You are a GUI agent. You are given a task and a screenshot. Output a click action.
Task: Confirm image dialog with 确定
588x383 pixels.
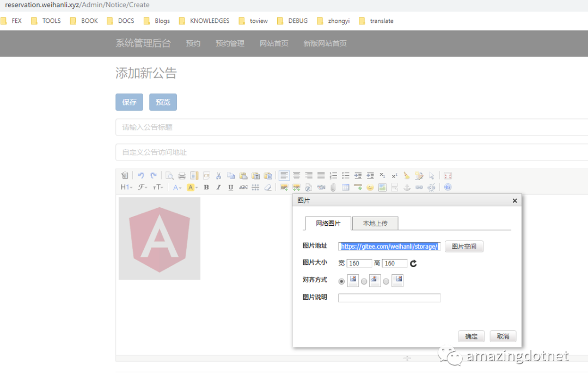[471, 336]
